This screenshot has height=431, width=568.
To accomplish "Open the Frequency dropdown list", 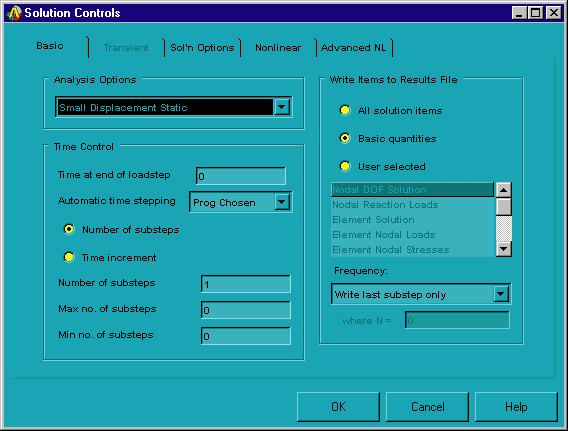I will [x=501, y=294].
